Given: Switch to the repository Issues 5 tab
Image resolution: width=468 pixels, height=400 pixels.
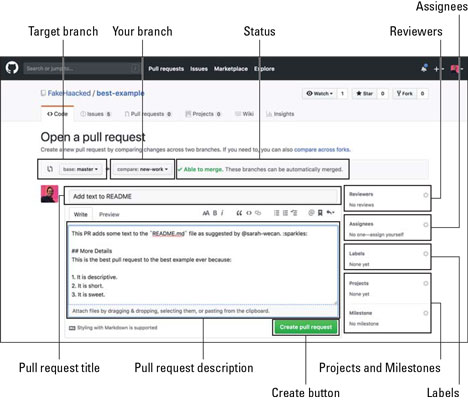Looking at the screenshot, I should tap(95, 114).
